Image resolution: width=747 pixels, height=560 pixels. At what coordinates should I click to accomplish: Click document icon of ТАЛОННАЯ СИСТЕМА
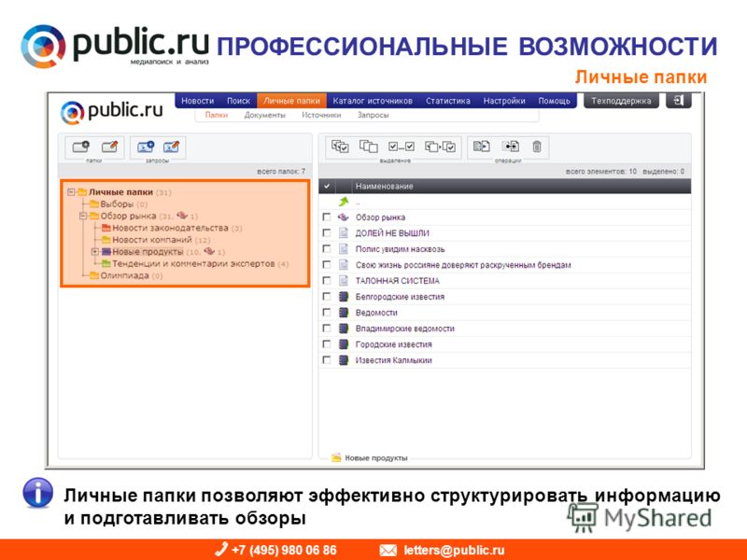(343, 281)
